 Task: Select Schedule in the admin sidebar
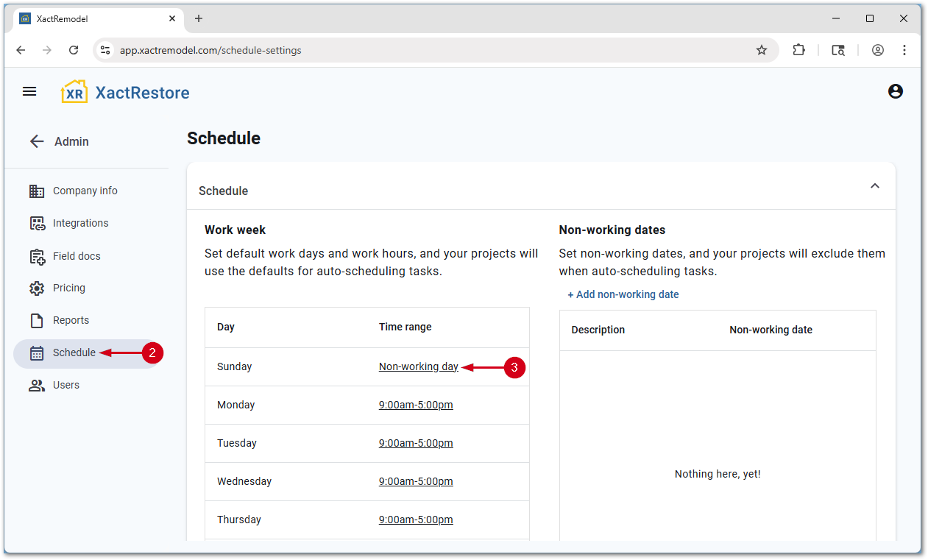point(74,352)
